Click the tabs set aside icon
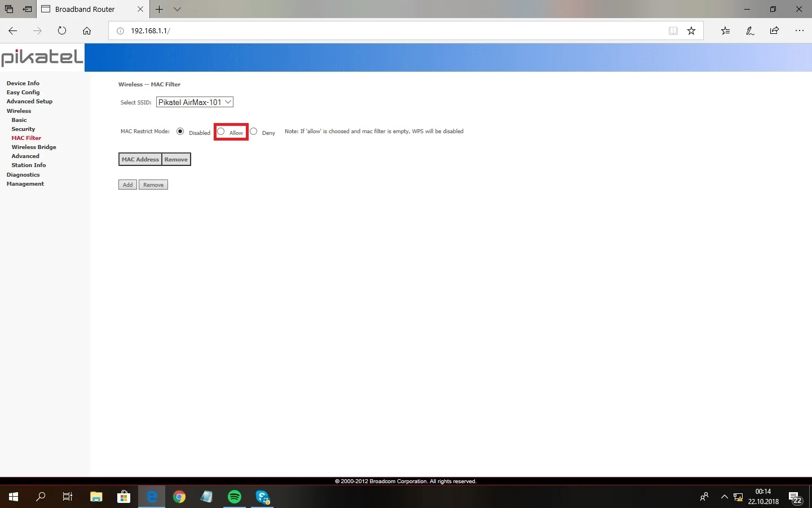 [x=9, y=9]
